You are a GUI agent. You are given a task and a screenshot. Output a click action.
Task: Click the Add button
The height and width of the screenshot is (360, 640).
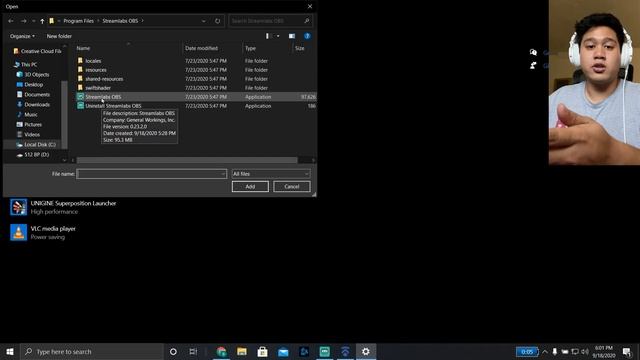[250, 187]
